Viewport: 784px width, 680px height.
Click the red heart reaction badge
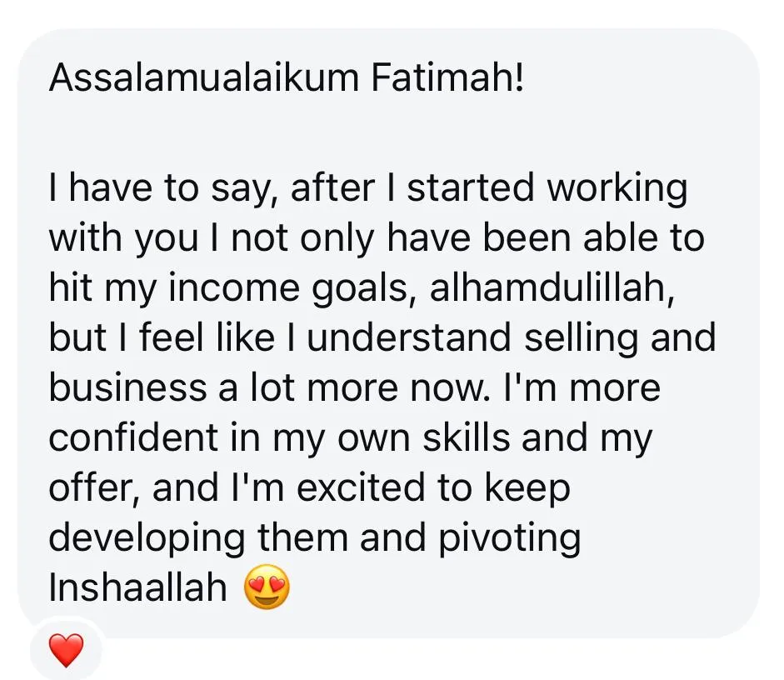click(x=66, y=650)
